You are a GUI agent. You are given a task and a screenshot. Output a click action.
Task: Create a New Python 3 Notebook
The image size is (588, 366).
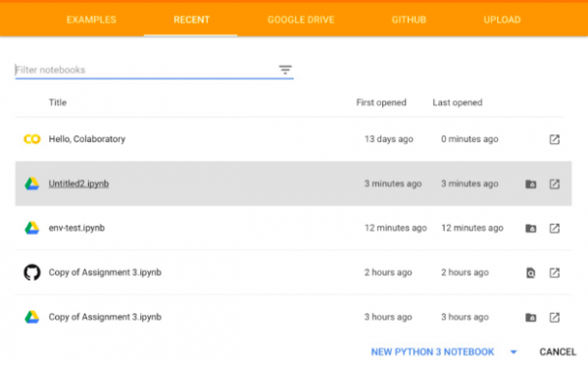pyautogui.click(x=432, y=352)
